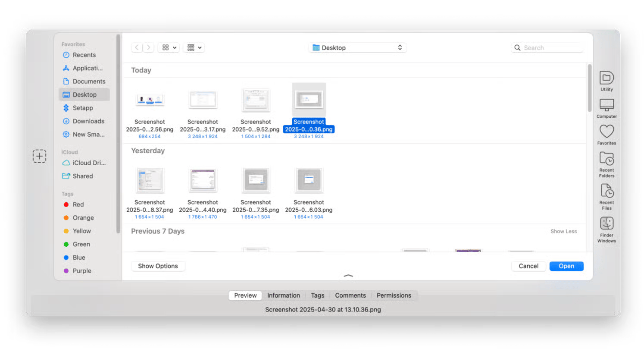The image size is (644, 355).
Task: Select the Red tag in sidebar
Action: click(78, 204)
